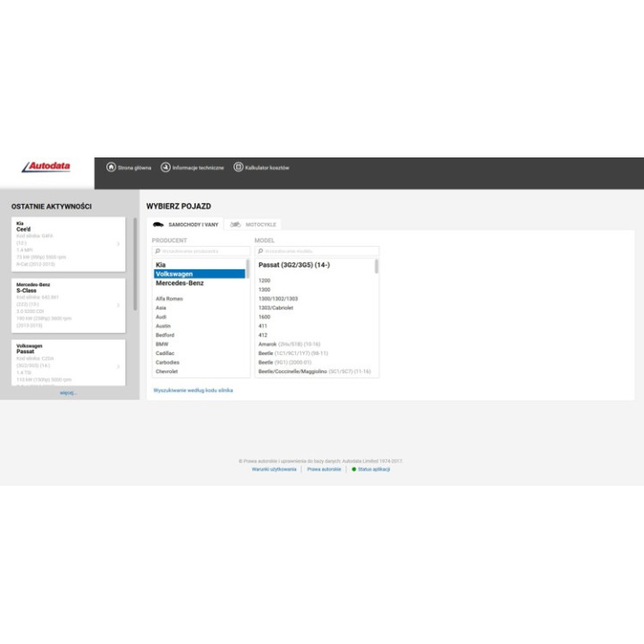Select Mercedes-Benz in producer list

[x=199, y=283]
